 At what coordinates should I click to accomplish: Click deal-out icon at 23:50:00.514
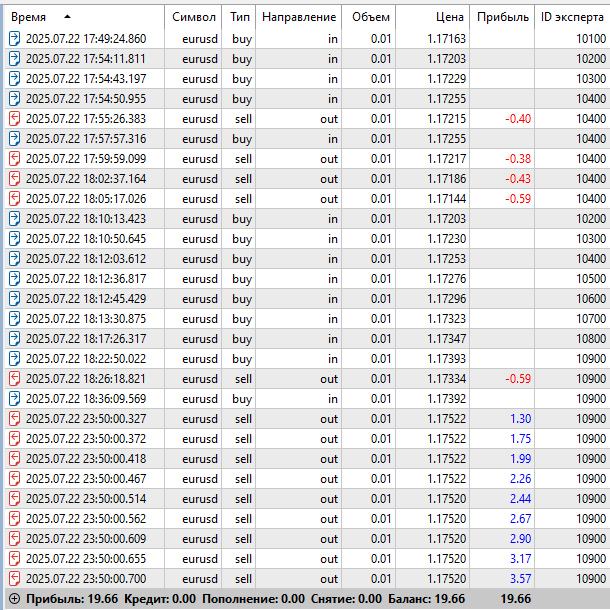(x=14, y=499)
